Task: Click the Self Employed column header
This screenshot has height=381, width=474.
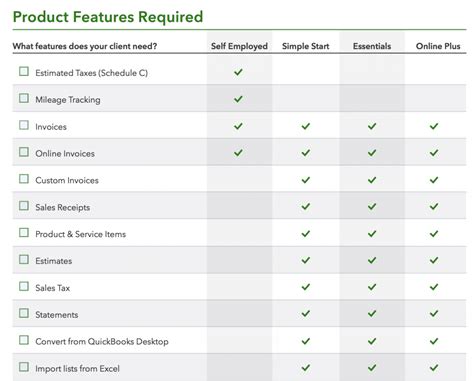Action: click(239, 46)
